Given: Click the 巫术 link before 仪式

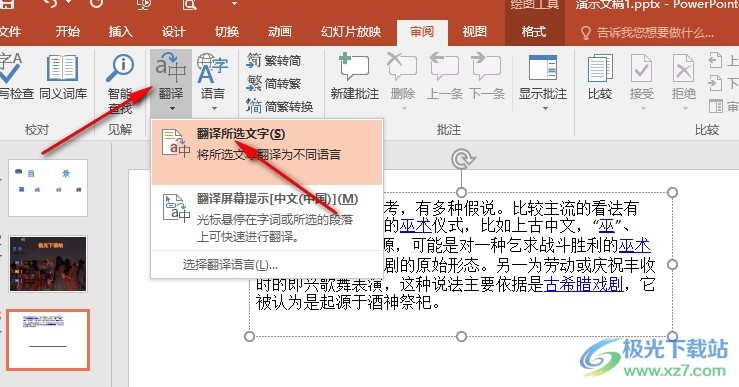Looking at the screenshot, I should pos(416,226).
